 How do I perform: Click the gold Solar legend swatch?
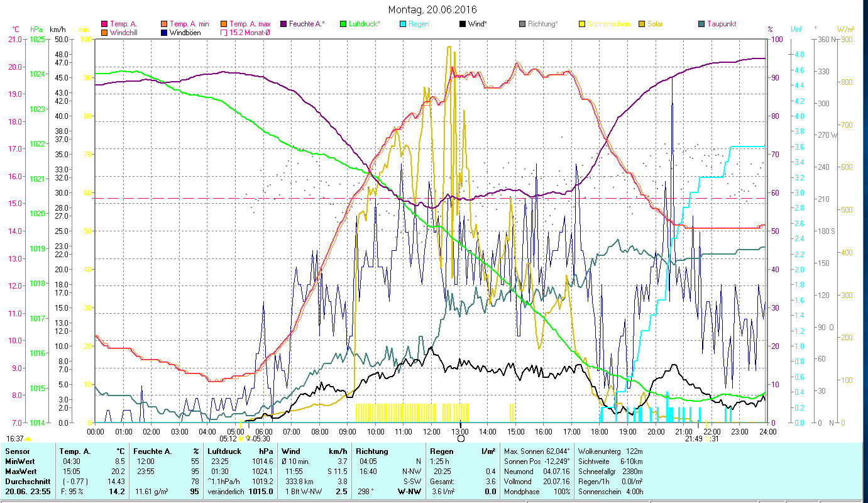(642, 25)
